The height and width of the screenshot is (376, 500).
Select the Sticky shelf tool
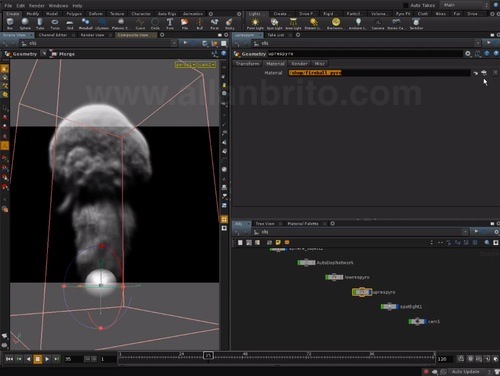coord(229,23)
